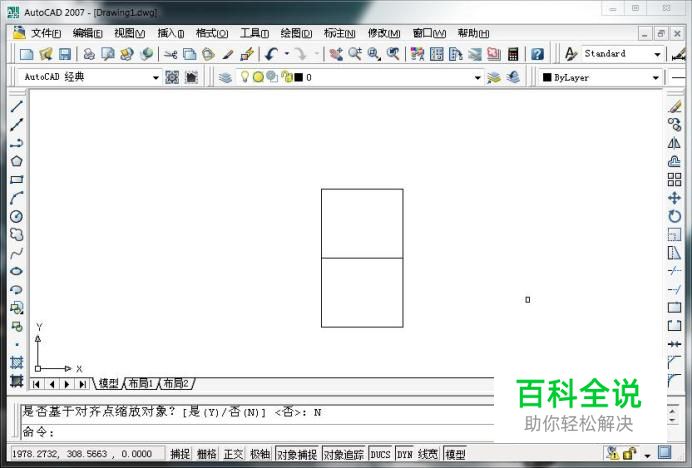Click the 模型 status bar button

(455, 454)
